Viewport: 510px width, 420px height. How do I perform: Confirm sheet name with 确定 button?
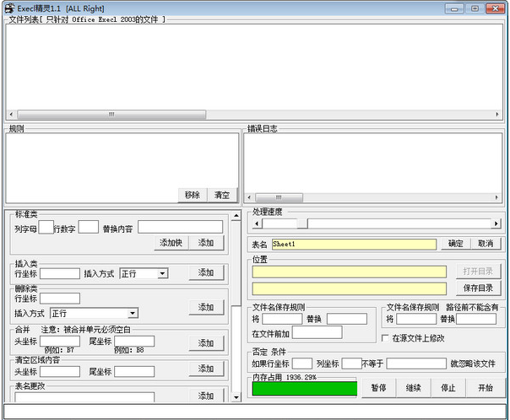click(455, 244)
